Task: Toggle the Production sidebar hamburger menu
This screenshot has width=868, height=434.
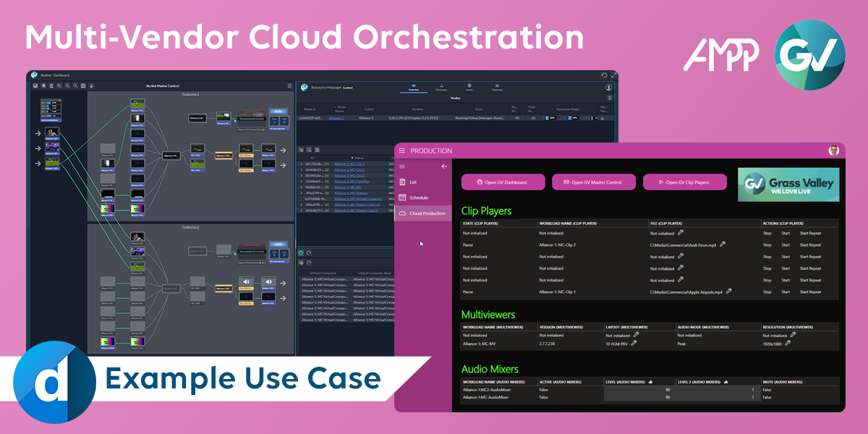Action: point(403,166)
